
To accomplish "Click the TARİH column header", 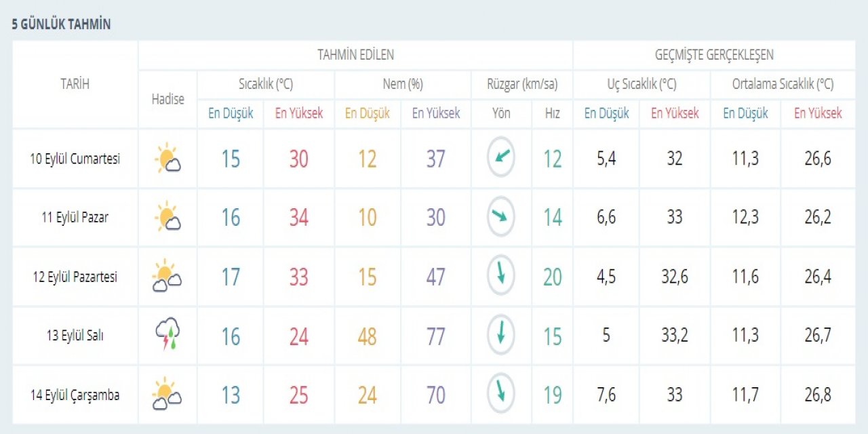I will pyautogui.click(x=75, y=84).
